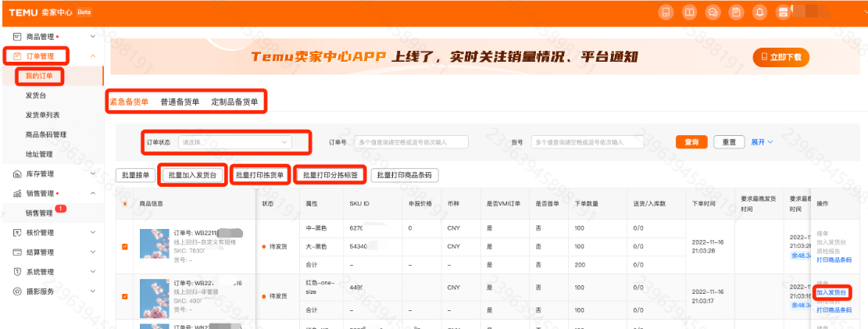This screenshot has width=868, height=329.
Task: Click 系统管理 shield icon in sidebar
Action: [16, 272]
